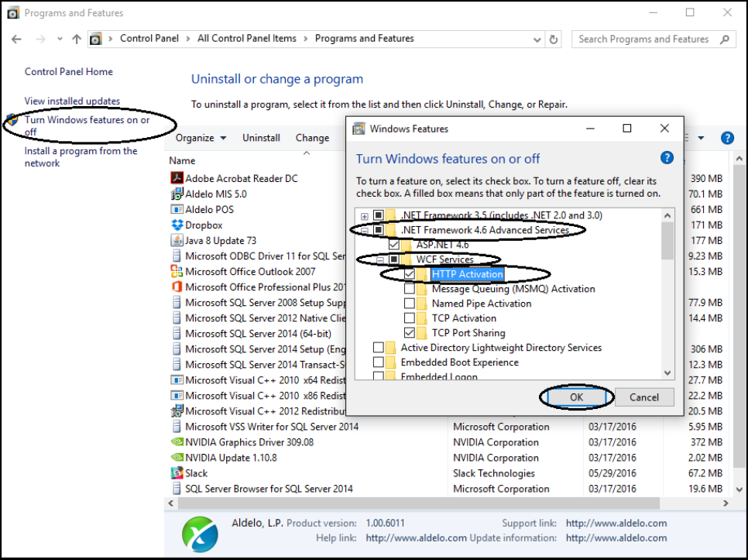Click the refresh button beside the address bar
Image resolution: width=748 pixels, height=560 pixels.
tap(554, 39)
